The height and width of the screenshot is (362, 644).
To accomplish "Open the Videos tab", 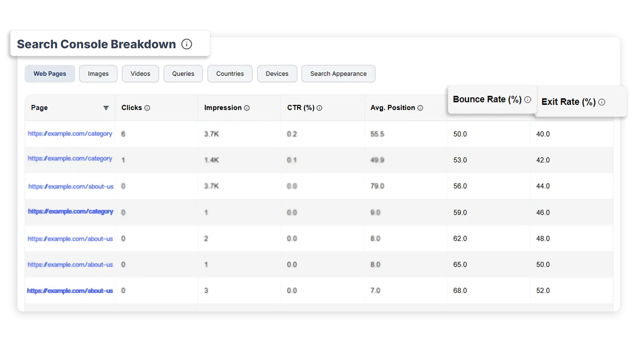I will click(x=141, y=74).
